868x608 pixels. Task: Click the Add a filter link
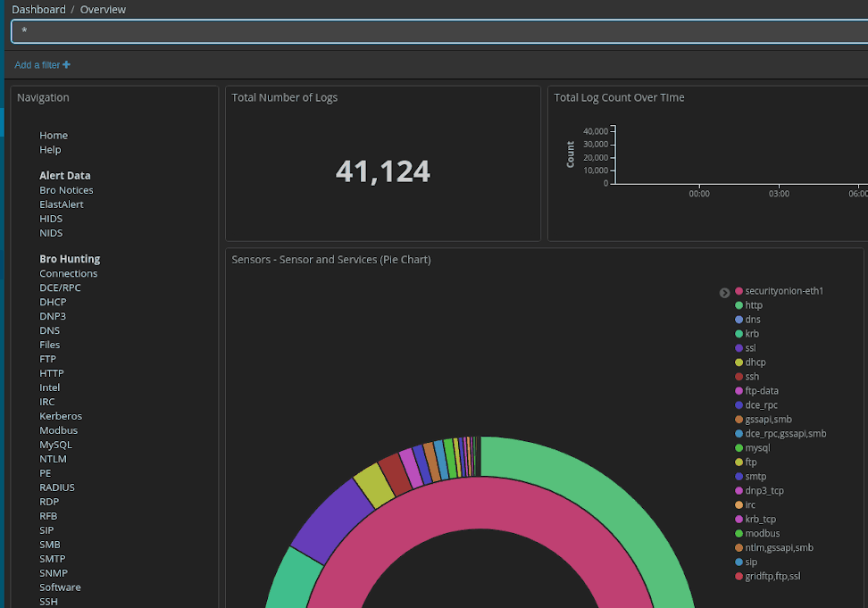click(x=42, y=64)
